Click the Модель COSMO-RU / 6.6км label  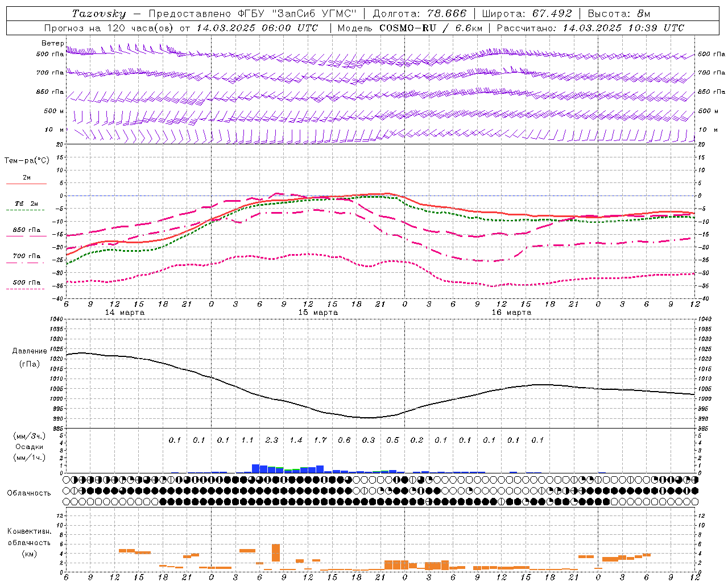click(x=410, y=28)
